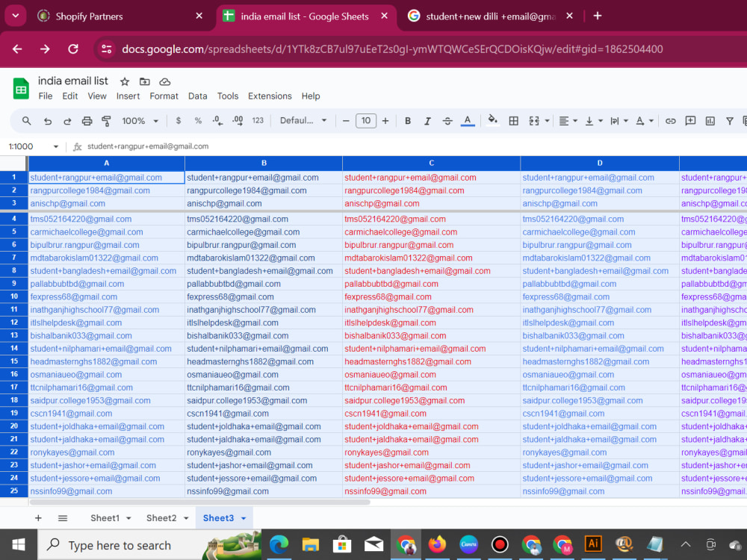
Task: Open the View menu
Action: click(96, 96)
